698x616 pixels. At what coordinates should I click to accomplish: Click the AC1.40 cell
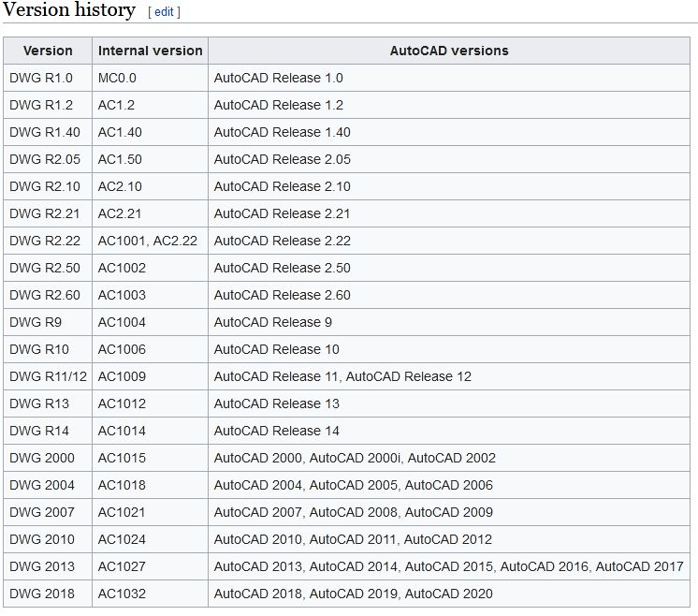150,132
